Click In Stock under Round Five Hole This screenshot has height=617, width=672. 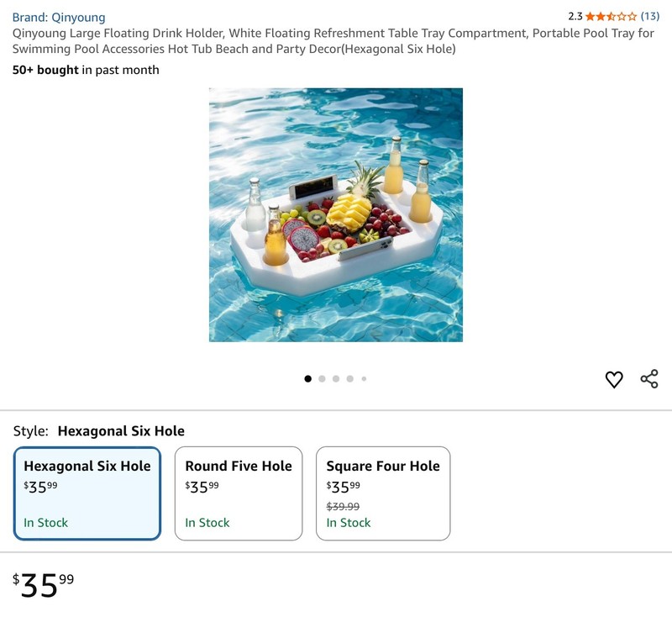207,523
